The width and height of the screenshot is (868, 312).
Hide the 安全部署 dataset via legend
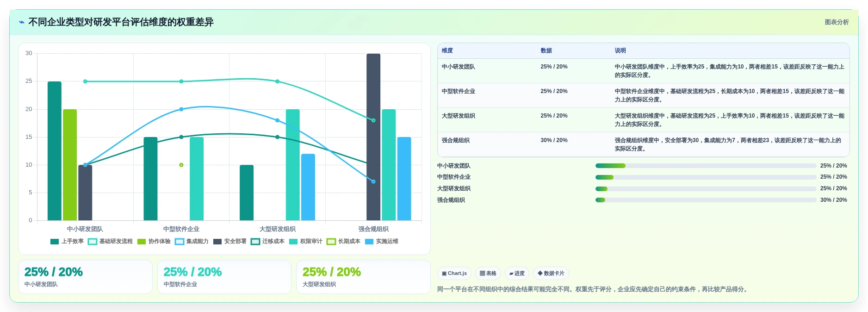(x=230, y=241)
